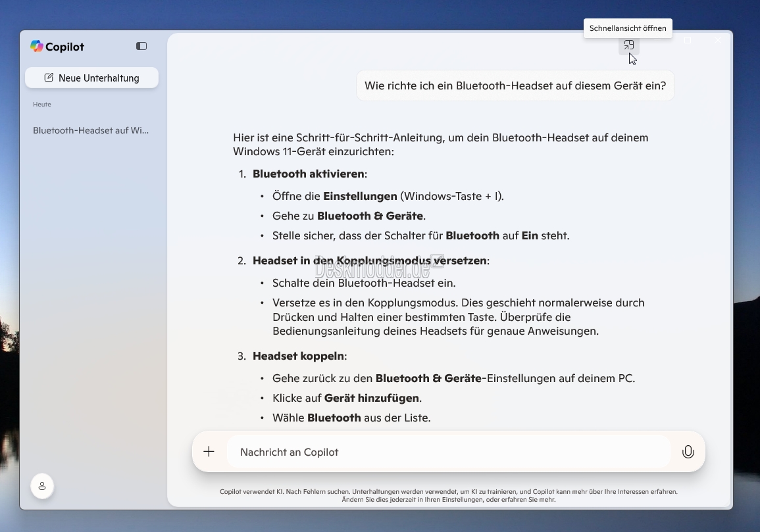Click 'Einstellungen' in the footer disclaimer
Viewport: 760px width, 532px height.
(464, 500)
